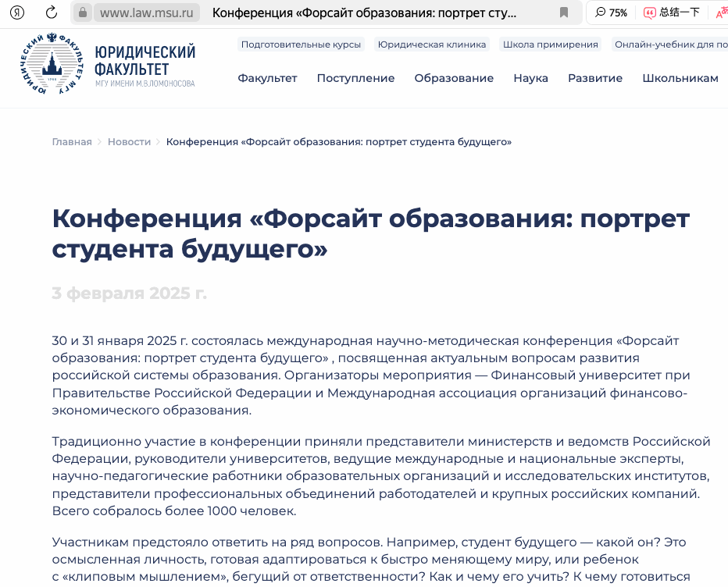This screenshot has height=587, width=728.
Task: Open the Юридическая клиника link
Action: pyautogui.click(x=431, y=44)
